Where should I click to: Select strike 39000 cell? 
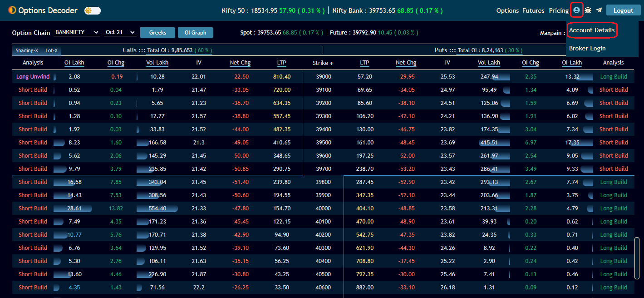tap(323, 77)
